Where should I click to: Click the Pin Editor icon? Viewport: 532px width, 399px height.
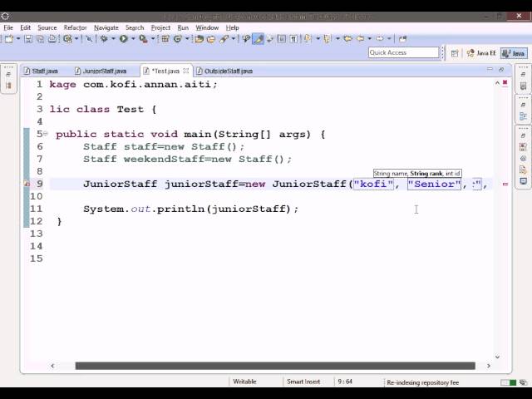click(402, 39)
